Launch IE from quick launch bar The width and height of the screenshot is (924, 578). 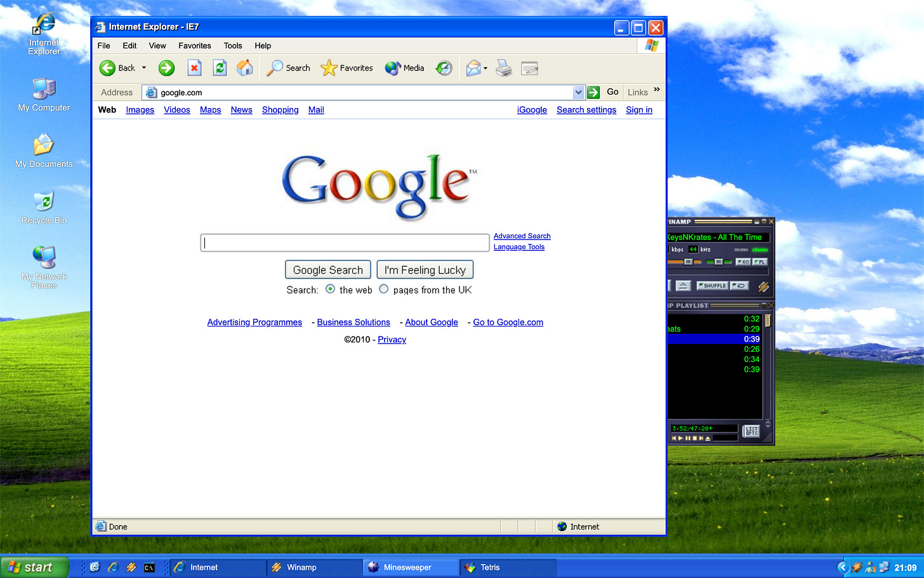pyautogui.click(x=113, y=567)
